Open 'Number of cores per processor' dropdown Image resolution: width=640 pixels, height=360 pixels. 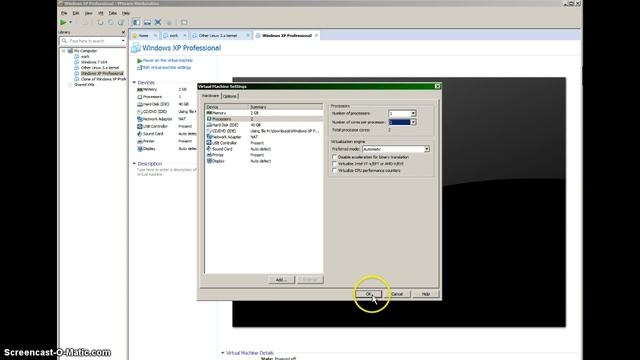(x=413, y=122)
